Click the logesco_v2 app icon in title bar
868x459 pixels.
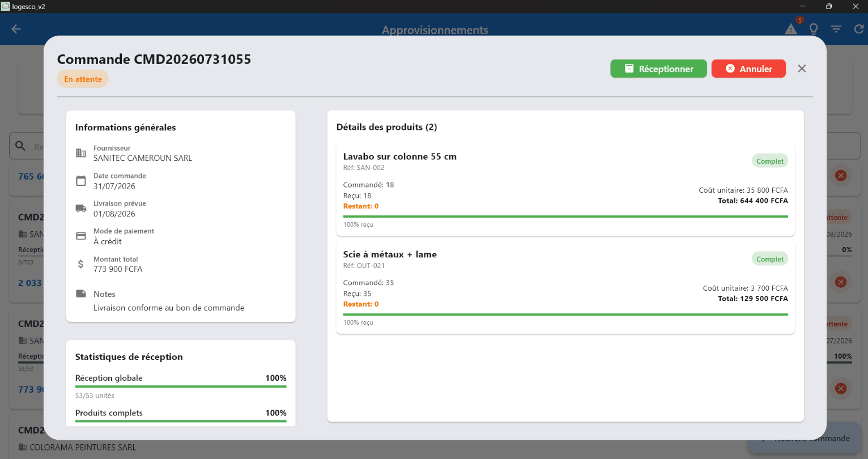coord(6,6)
